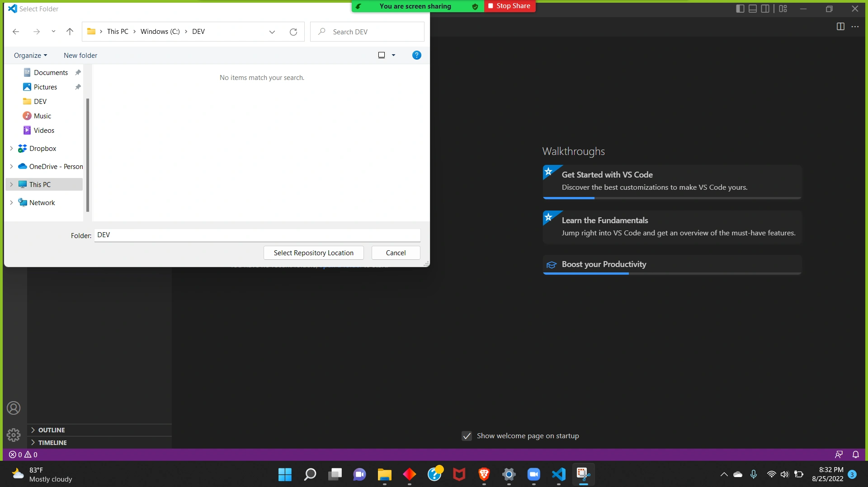Toggle the secondary sidebar layout icon

tap(765, 9)
